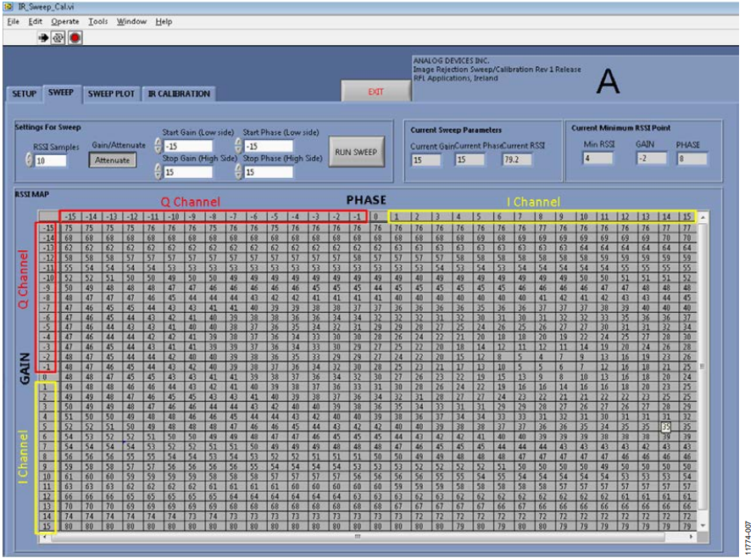Click the RSSI Samples stepper arrows
Screen dimensions: 756x558
[29, 160]
